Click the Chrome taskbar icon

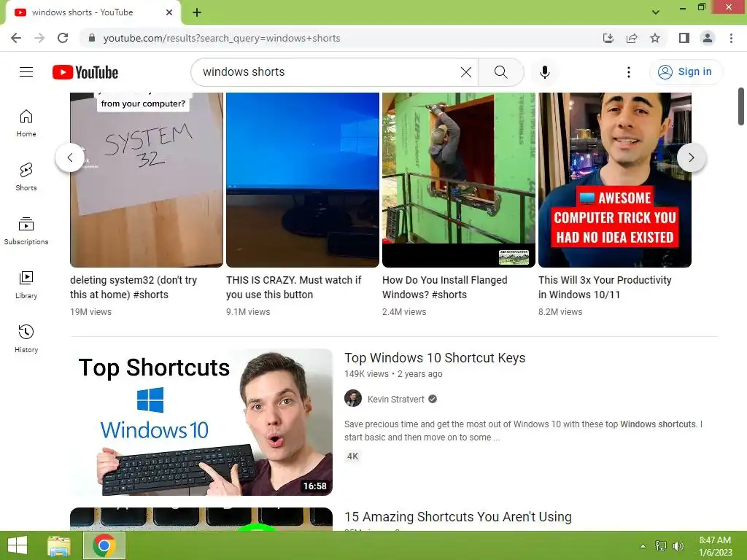[x=104, y=545]
